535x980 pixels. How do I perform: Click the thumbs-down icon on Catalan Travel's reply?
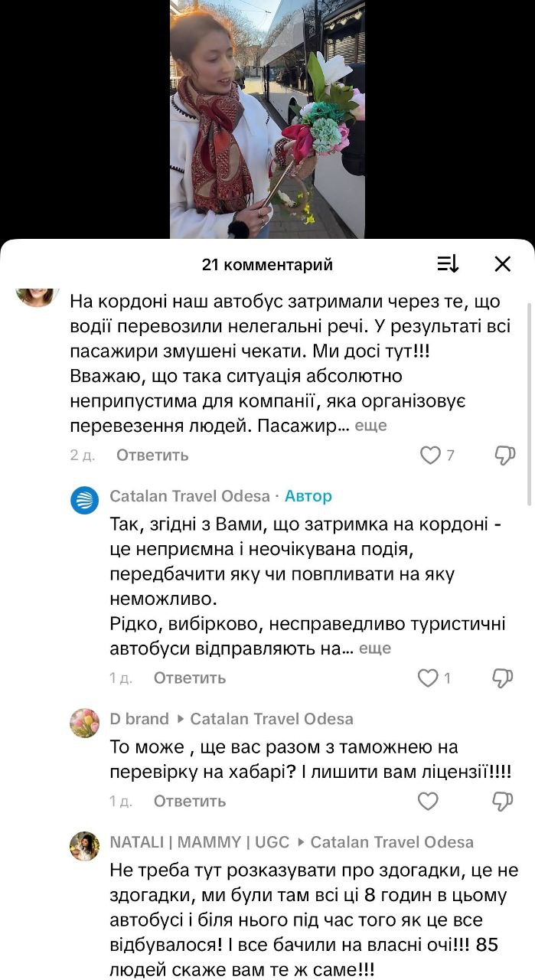502,677
